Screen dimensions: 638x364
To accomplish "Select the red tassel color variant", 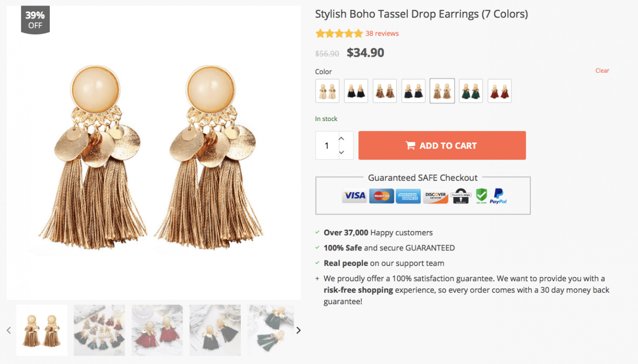I will point(499,91).
